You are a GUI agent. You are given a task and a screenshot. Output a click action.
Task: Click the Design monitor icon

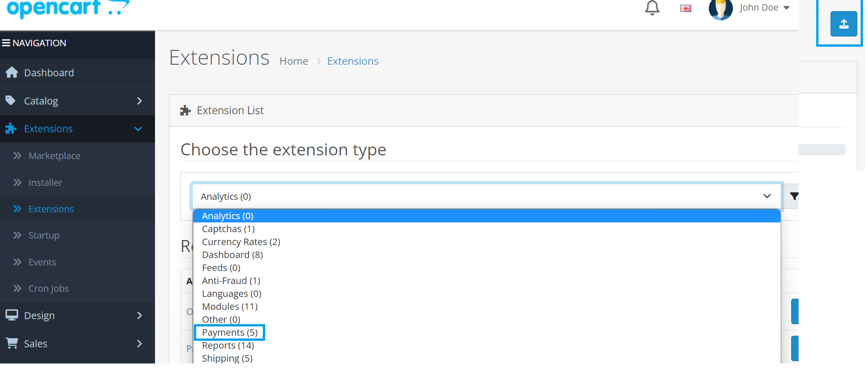tap(12, 315)
